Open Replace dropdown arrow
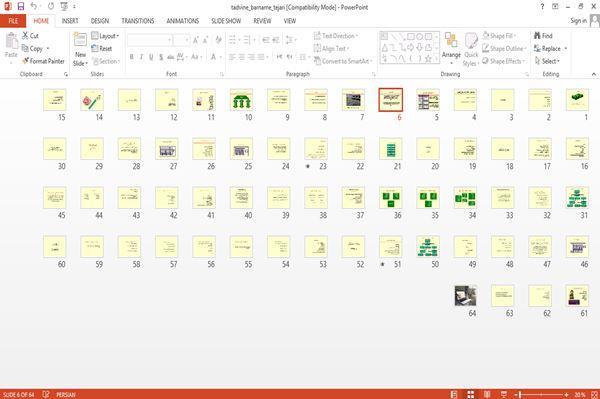This screenshot has width=600, height=399. pyautogui.click(x=566, y=49)
